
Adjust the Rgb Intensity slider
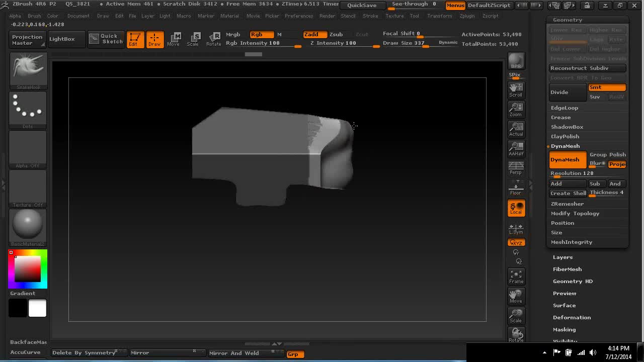pos(263,43)
